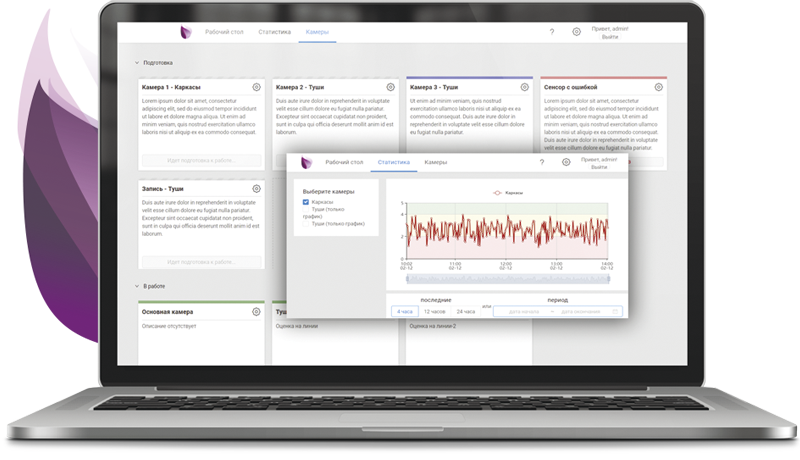Click gear icon on Запись - Туши card

pos(257,188)
